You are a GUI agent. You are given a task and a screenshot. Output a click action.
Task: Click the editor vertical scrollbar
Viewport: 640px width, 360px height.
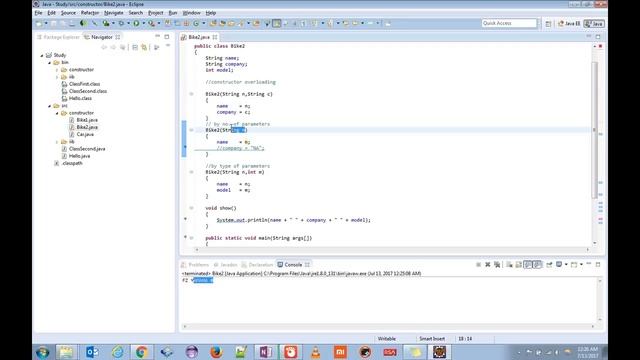coord(595,130)
